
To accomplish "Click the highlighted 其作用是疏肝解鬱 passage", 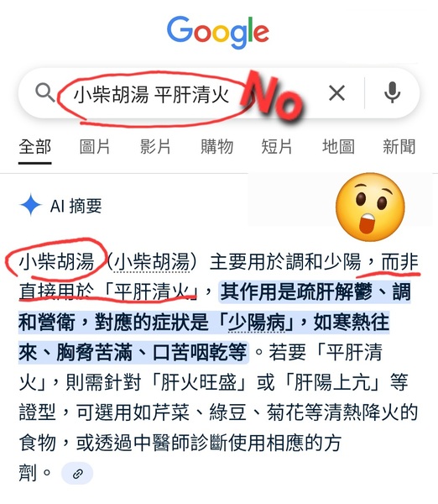I will pyautogui.click(x=296, y=291).
